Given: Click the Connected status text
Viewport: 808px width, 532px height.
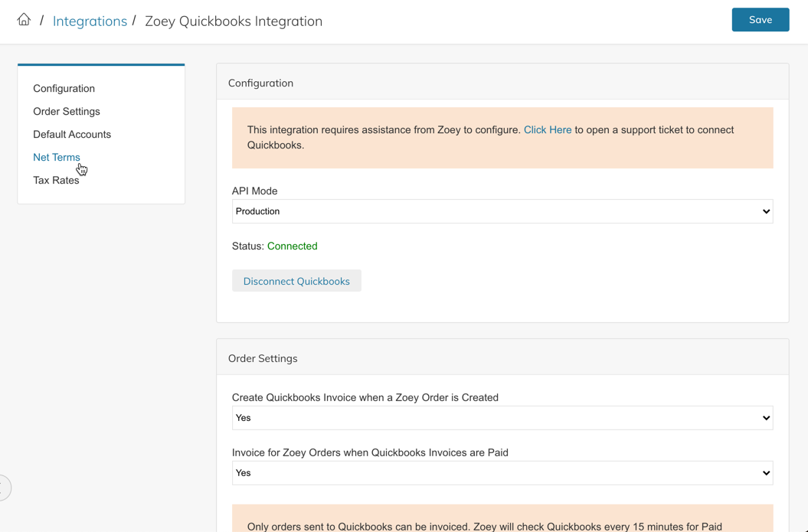Looking at the screenshot, I should pos(292,246).
